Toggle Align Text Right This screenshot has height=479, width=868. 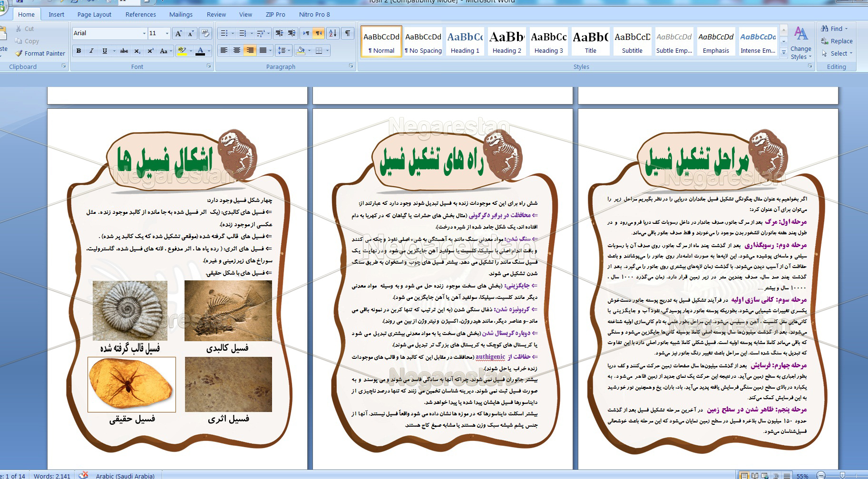[249, 50]
